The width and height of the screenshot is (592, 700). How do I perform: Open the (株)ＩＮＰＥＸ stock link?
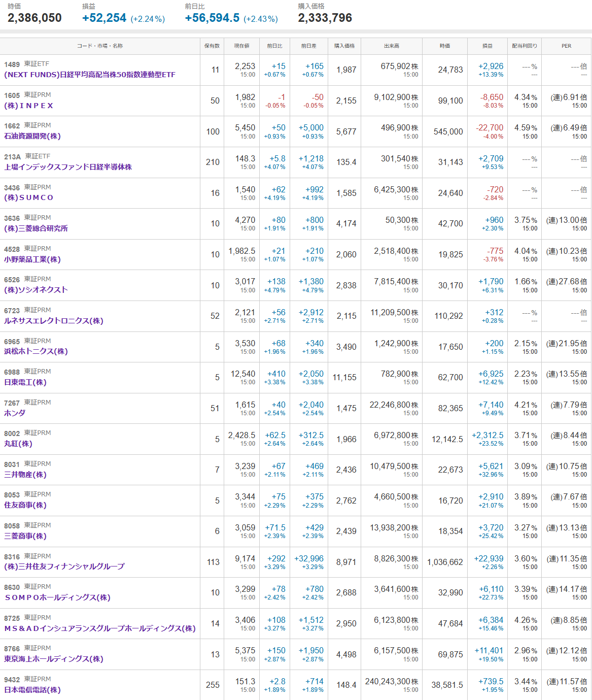[x=29, y=106]
